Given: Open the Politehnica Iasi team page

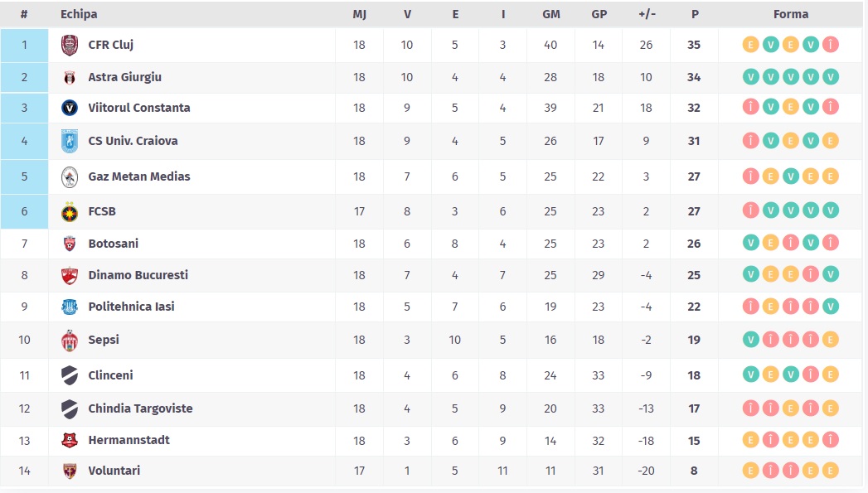Looking at the screenshot, I should pyautogui.click(x=131, y=307).
